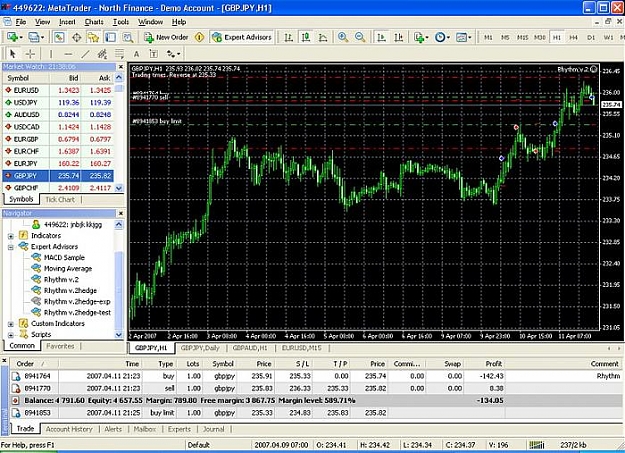The width and height of the screenshot is (625, 453).
Task: Select the vertical line drawing tool
Action: coord(51,53)
